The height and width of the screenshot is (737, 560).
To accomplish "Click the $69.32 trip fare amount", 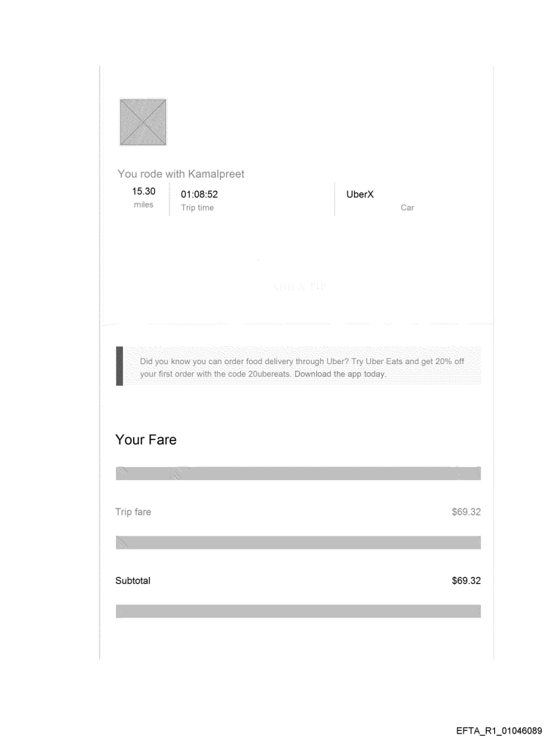I will point(466,512).
